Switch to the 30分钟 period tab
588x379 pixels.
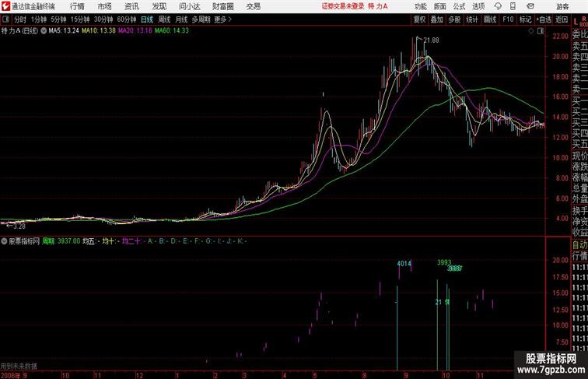103,19
